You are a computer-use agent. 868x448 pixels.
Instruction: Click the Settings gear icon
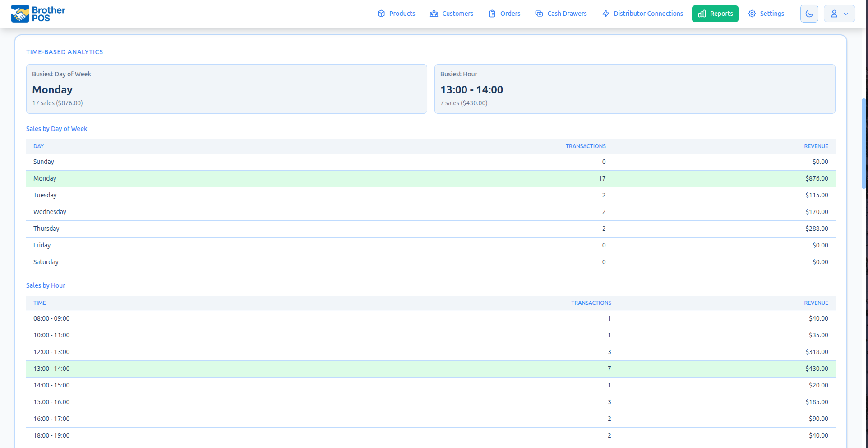752,14
